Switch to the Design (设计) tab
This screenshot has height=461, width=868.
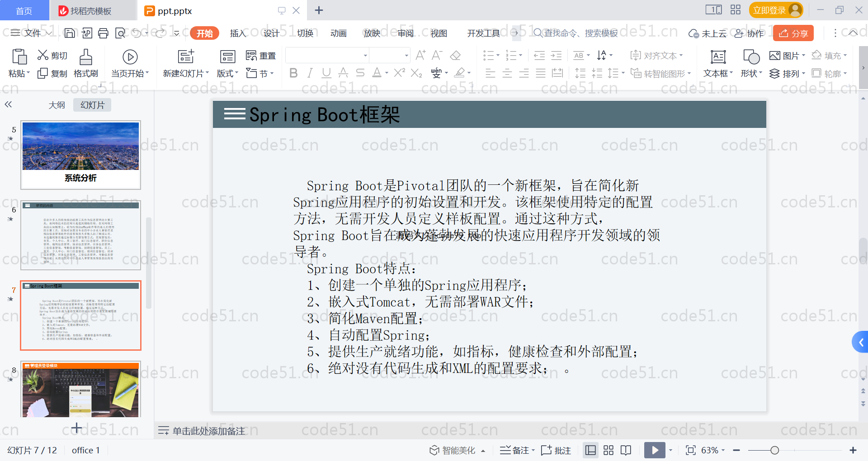click(x=271, y=33)
